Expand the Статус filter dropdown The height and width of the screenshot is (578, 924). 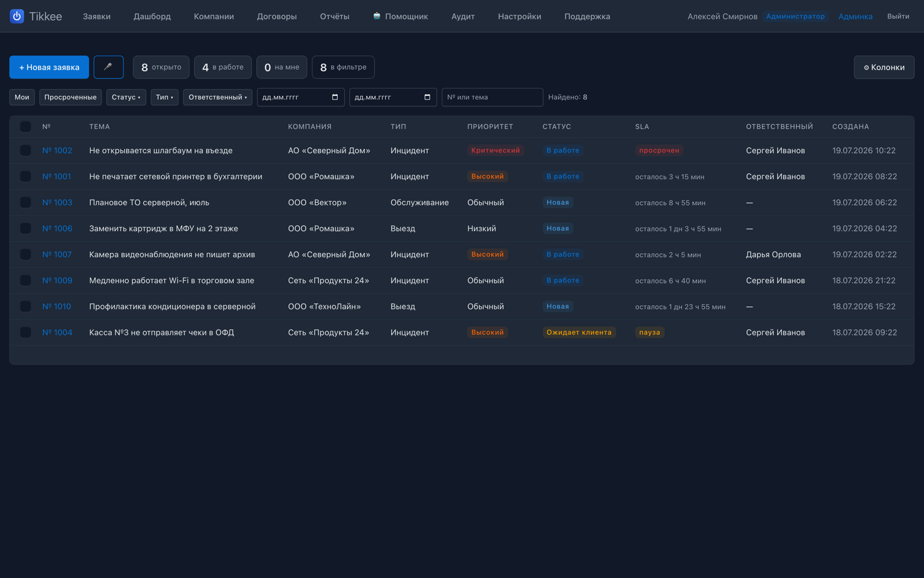coord(126,97)
